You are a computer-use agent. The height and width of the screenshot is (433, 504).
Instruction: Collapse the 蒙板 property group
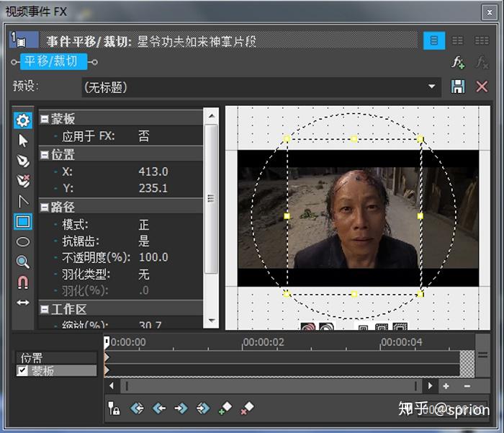click(x=45, y=119)
